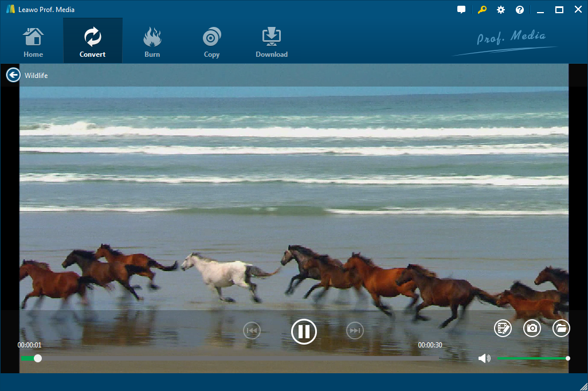Click the volume slider bar
The image size is (588, 391).
(532, 358)
